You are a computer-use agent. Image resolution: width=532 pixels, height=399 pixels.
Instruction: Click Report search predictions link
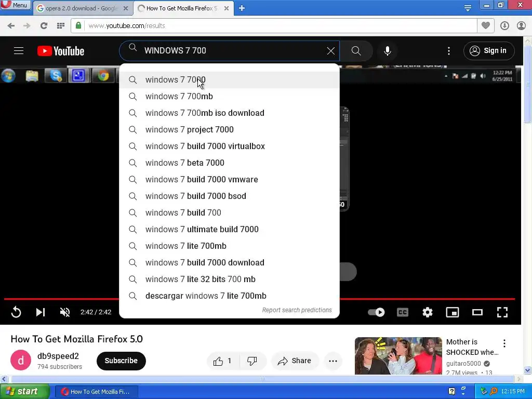297,310
